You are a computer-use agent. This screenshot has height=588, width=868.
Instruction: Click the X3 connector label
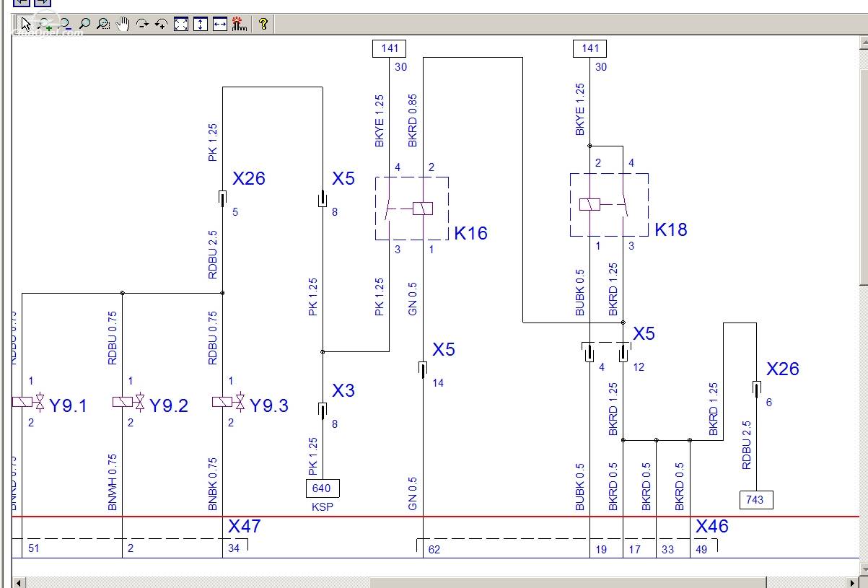[343, 390]
